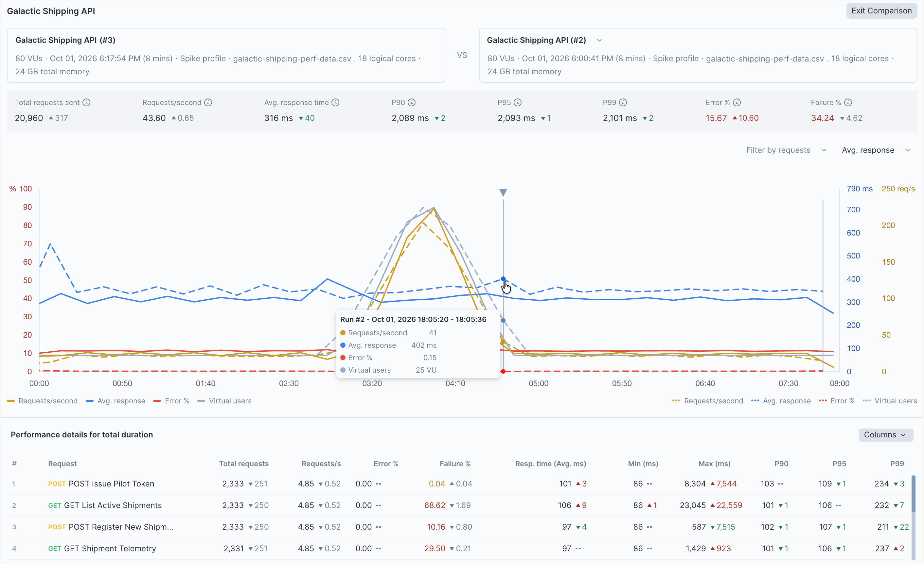Toggle solid Error % legend series

pos(171,401)
